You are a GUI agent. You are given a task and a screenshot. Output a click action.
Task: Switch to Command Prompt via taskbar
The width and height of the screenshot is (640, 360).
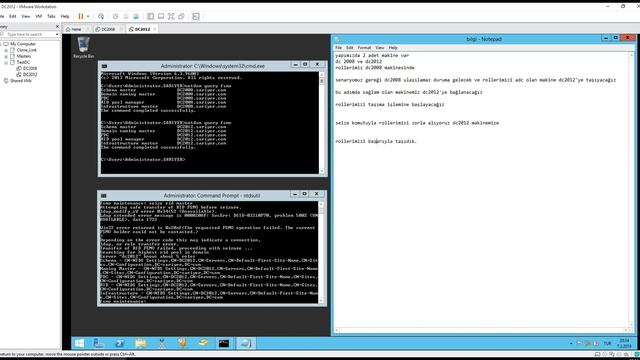[224, 343]
